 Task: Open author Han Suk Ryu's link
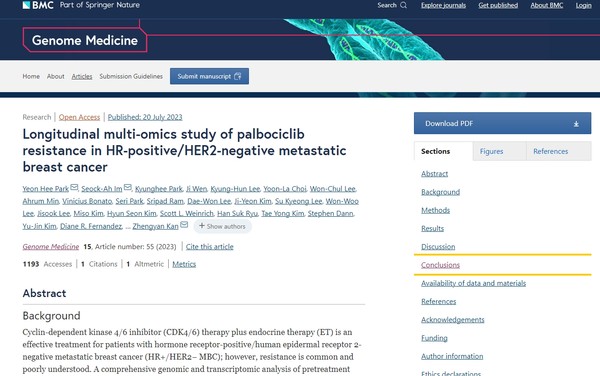[x=238, y=214]
